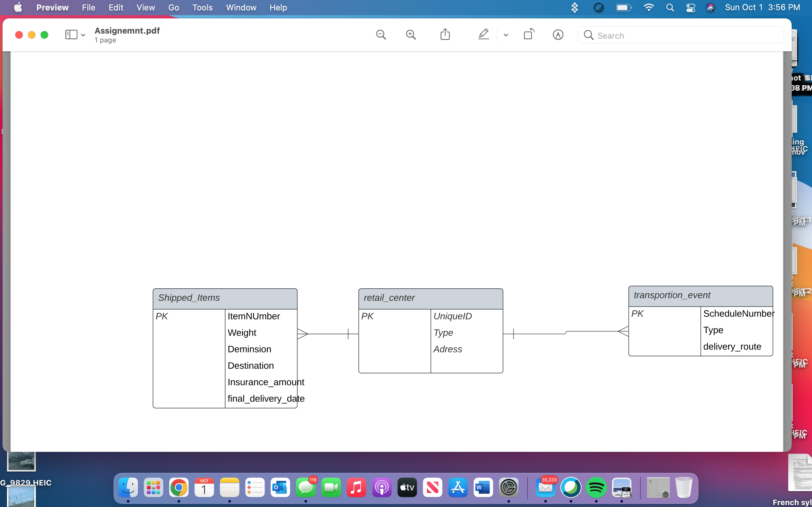Toggle Control Center from the menu bar

(x=691, y=7)
